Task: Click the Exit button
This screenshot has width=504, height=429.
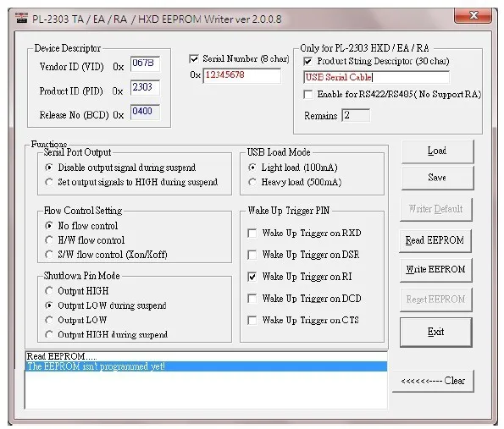Action: click(436, 332)
